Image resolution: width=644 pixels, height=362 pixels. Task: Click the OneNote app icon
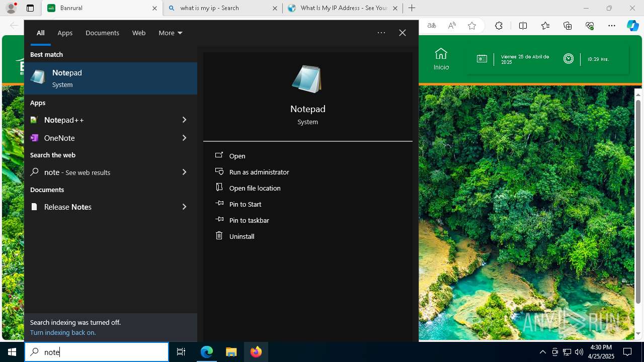tap(34, 138)
